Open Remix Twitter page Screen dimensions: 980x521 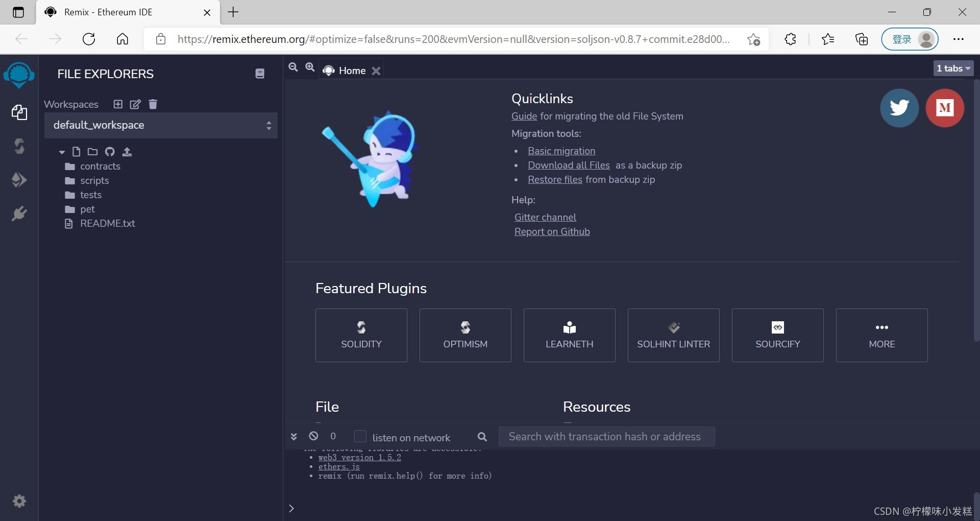tap(899, 108)
